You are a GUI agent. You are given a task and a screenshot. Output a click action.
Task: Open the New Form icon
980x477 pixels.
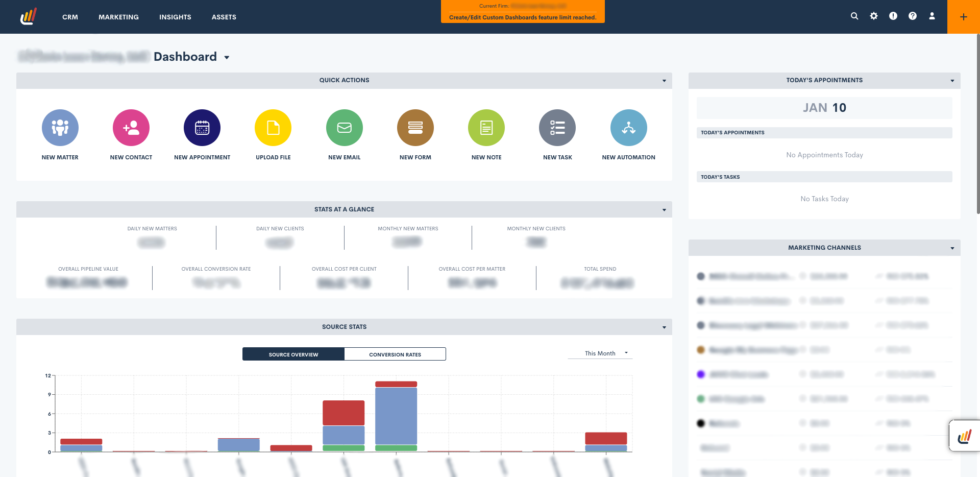tap(415, 128)
